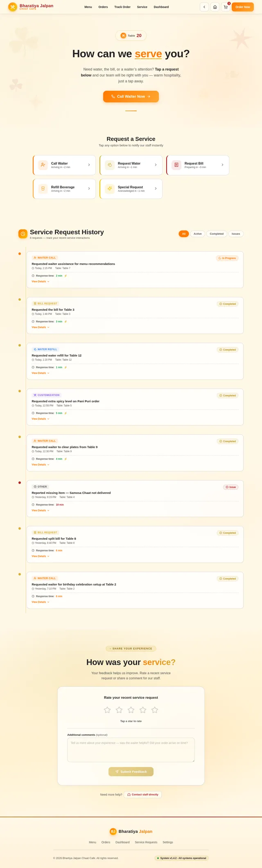
Task: Click the OTHER tag on missing item request
Action: (40, 487)
